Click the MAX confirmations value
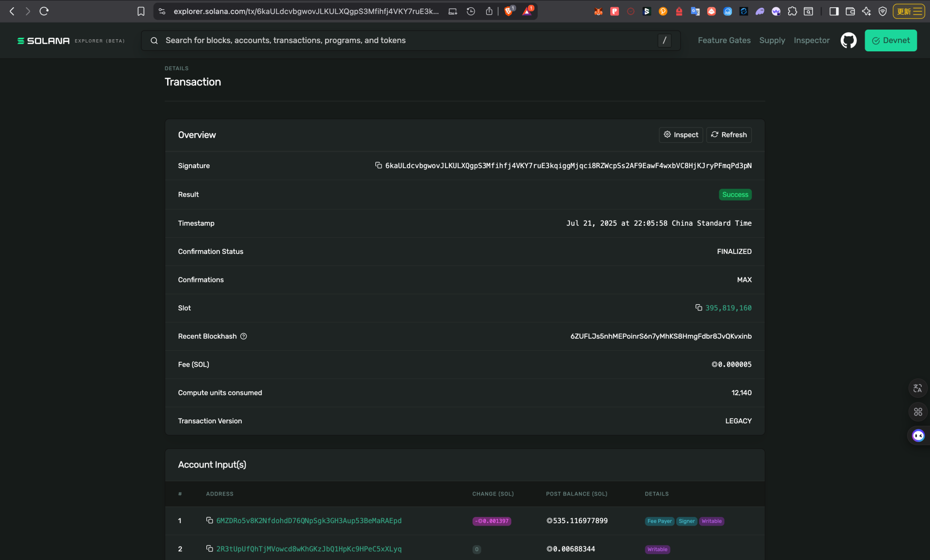This screenshot has width=930, height=560. [744, 280]
